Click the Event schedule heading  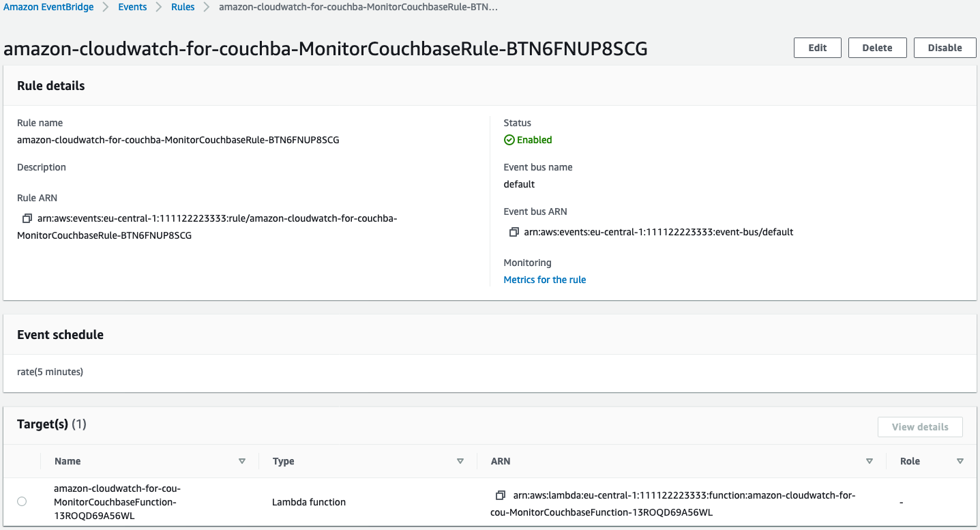[x=60, y=335]
